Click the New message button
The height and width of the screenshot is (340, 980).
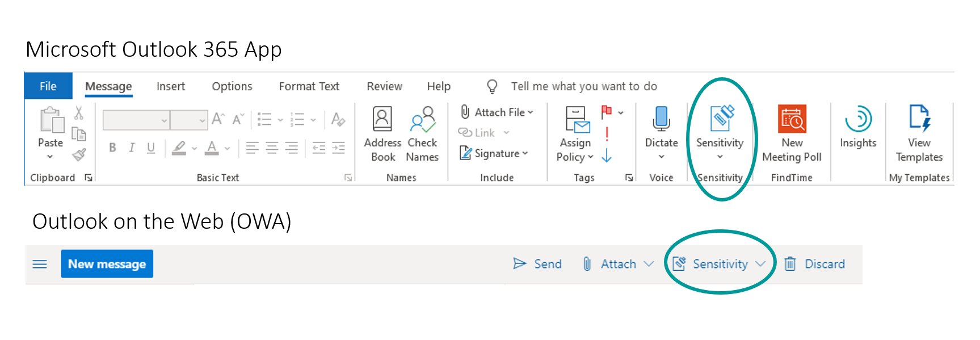pos(107,264)
